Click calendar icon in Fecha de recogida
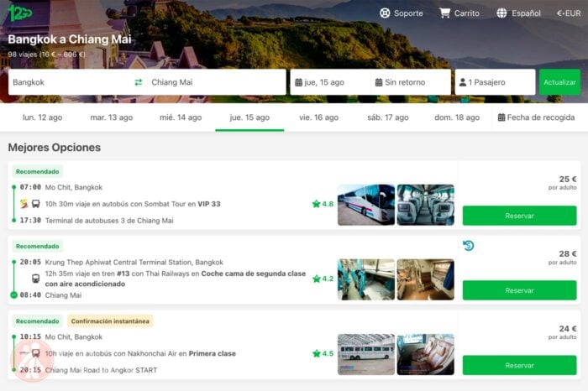 [501, 117]
